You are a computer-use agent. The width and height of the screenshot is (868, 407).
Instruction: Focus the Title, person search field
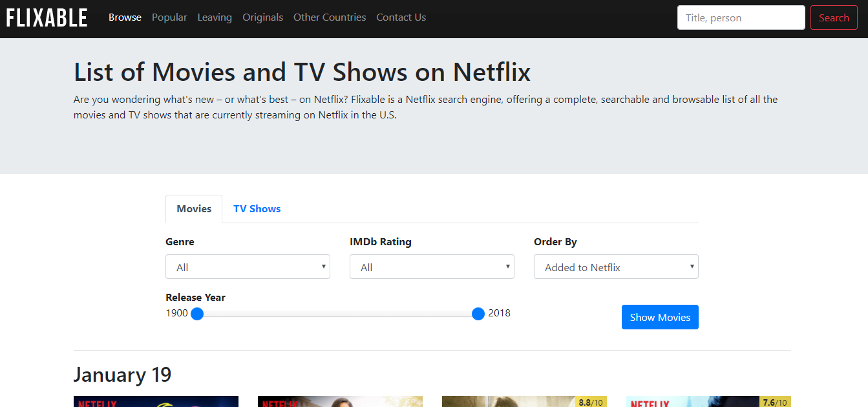click(741, 17)
